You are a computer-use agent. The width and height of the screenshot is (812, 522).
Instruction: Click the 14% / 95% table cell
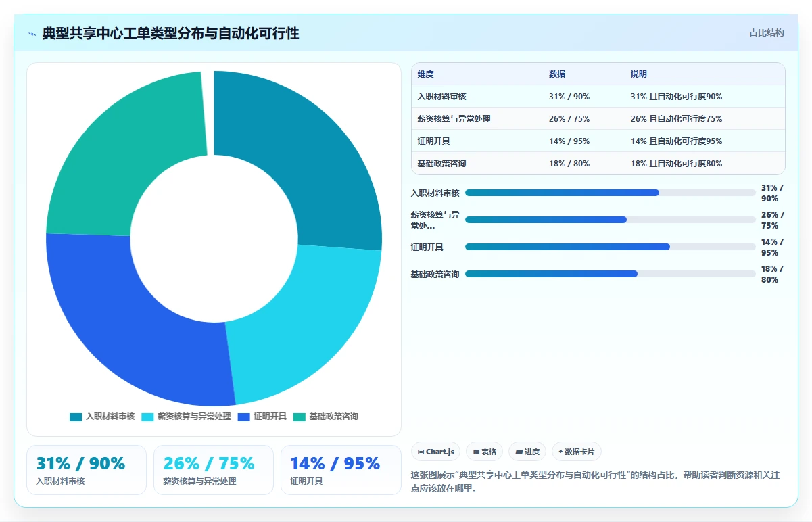point(569,141)
